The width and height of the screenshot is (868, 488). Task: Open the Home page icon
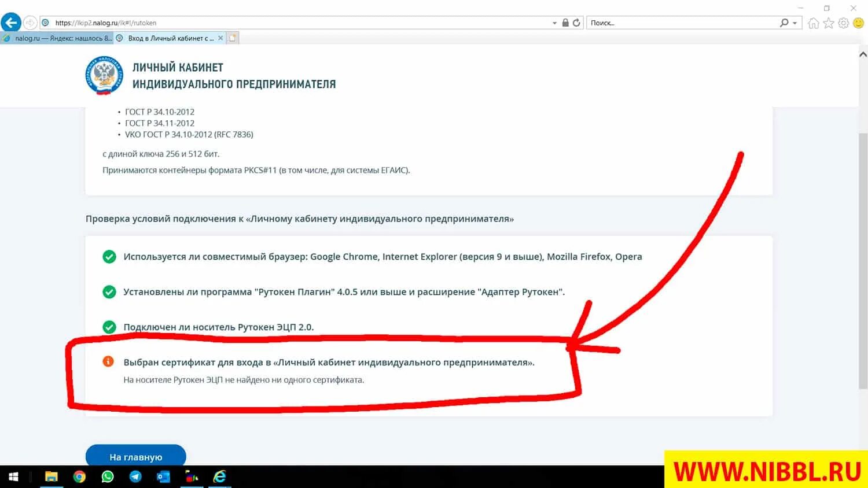(814, 23)
